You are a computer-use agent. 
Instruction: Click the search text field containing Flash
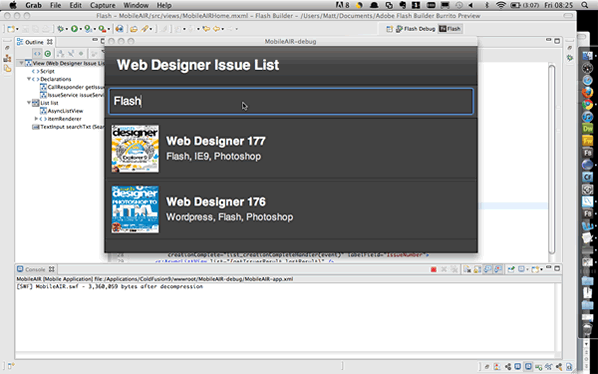(291, 101)
